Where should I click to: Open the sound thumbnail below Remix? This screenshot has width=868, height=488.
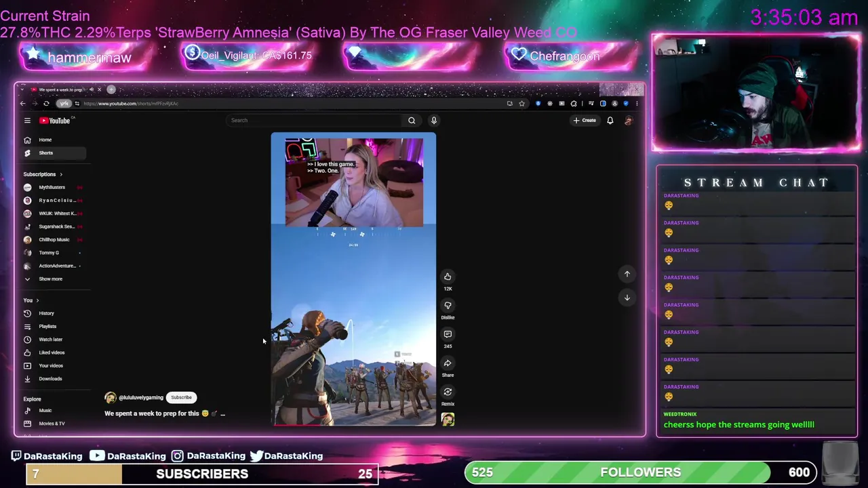click(448, 420)
